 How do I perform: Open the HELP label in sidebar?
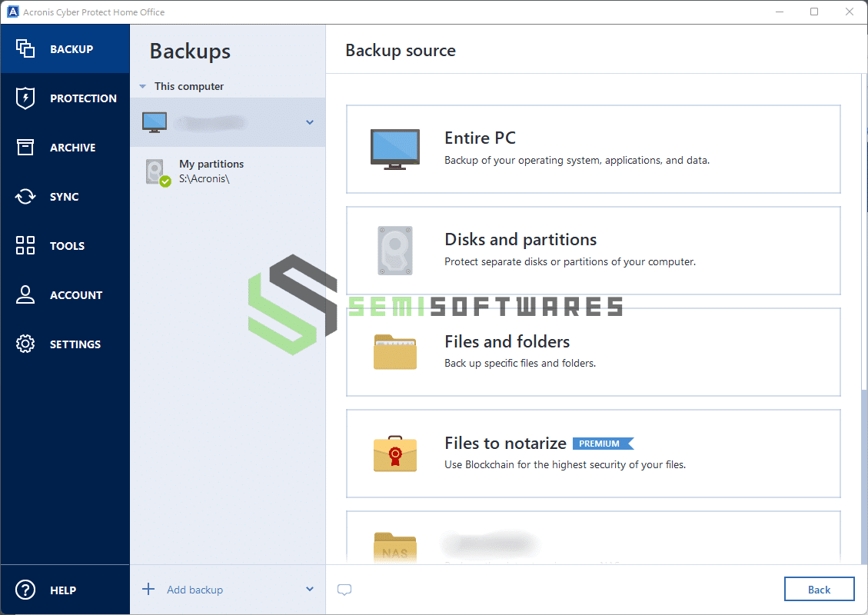(63, 590)
